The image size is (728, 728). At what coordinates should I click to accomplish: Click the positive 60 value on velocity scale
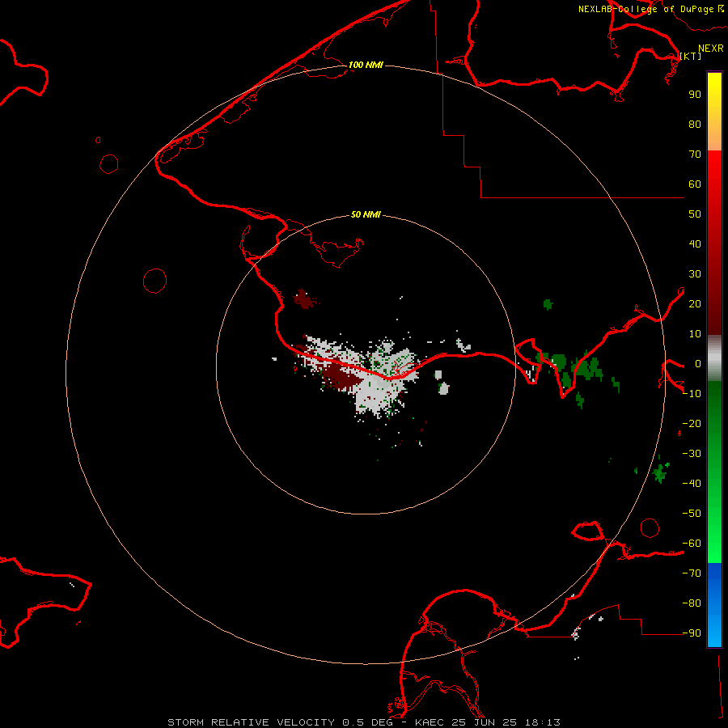695,184
